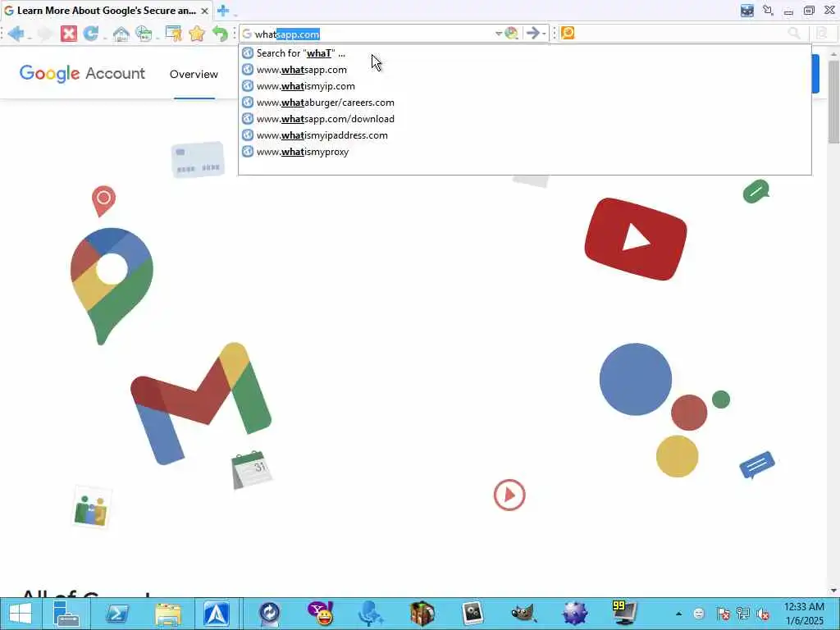Screen dimensions: 840x630
Task: Close the Learn More About Google tab
Action: click(204, 11)
